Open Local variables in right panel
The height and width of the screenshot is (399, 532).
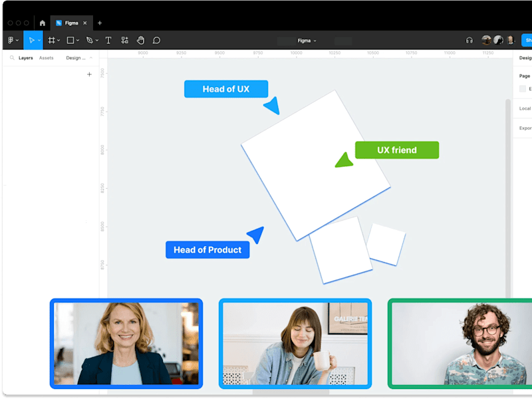coord(525,108)
